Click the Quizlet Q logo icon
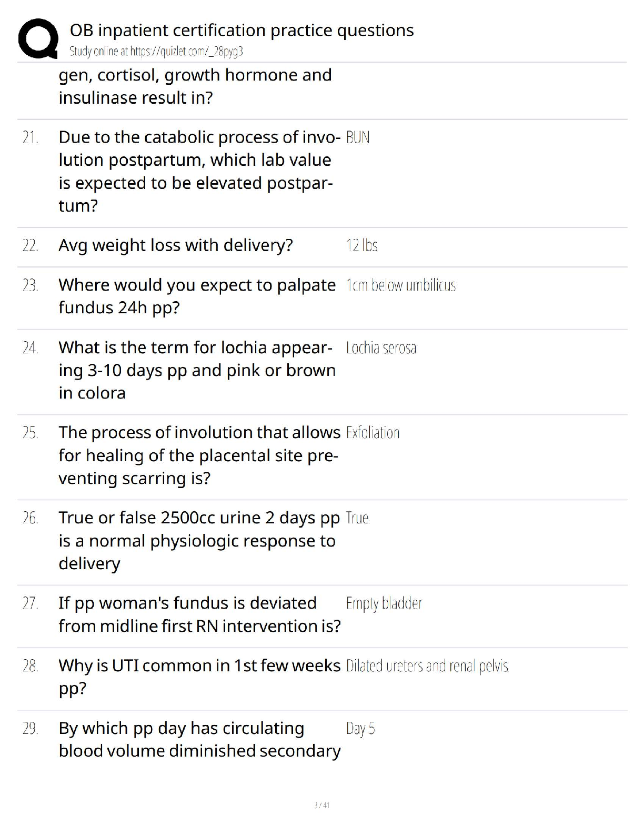 click(x=38, y=38)
